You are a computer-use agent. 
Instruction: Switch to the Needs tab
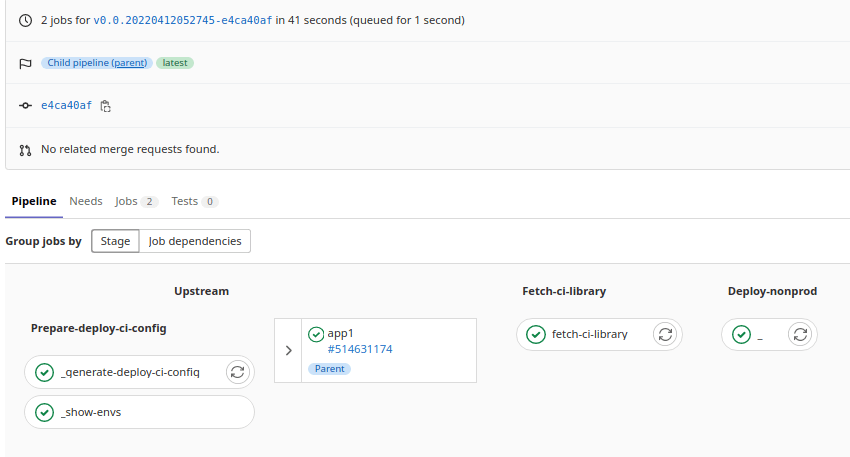86,201
